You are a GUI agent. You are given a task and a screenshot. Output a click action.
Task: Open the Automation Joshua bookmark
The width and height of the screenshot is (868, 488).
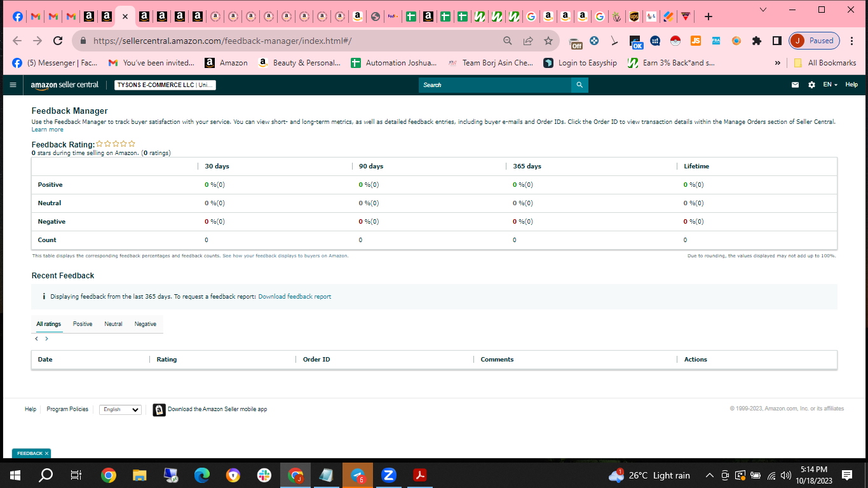393,63
